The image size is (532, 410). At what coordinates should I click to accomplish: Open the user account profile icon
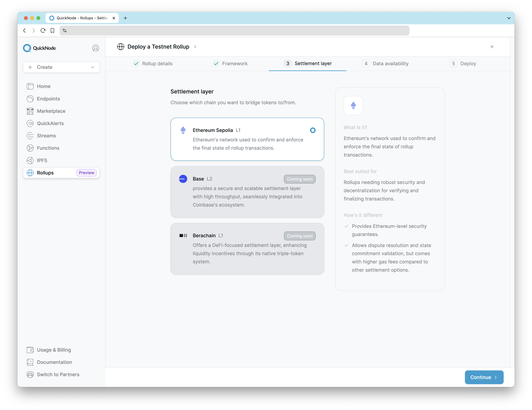pyautogui.click(x=95, y=48)
